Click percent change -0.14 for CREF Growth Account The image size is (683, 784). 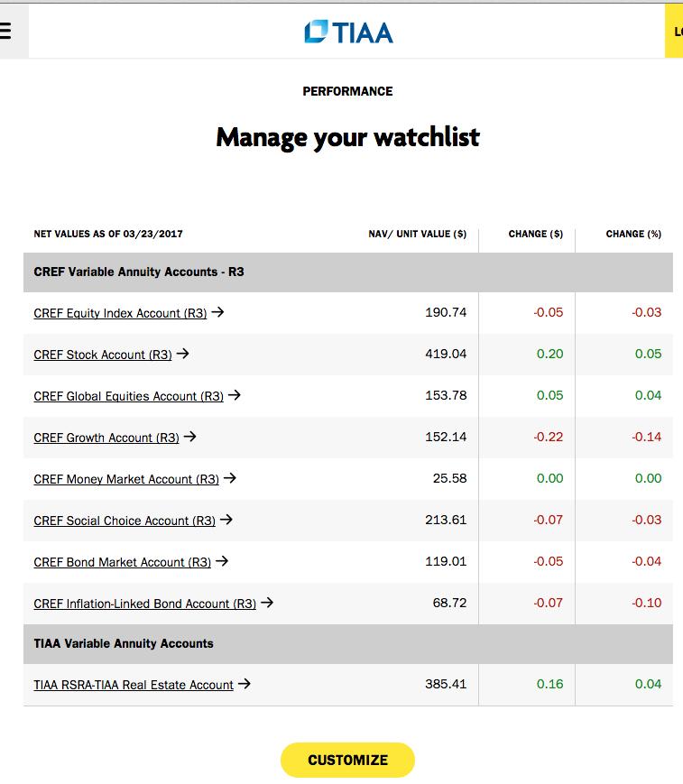click(647, 437)
